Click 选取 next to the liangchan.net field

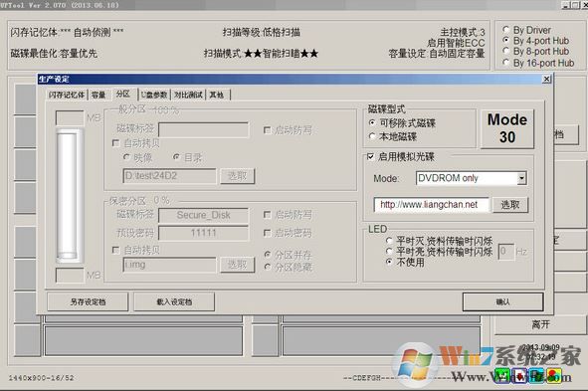pyautogui.click(x=510, y=205)
